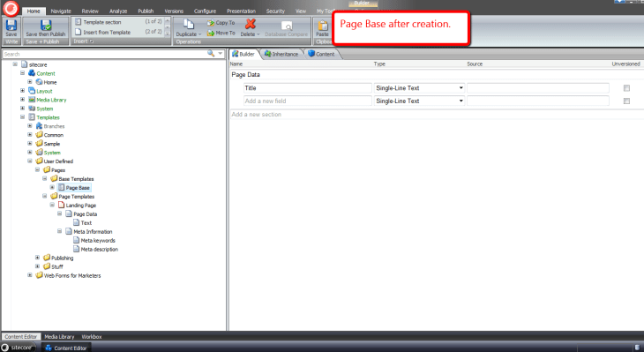This screenshot has height=352, width=644.
Task: Switch to the Inheritance tab
Action: 281,54
